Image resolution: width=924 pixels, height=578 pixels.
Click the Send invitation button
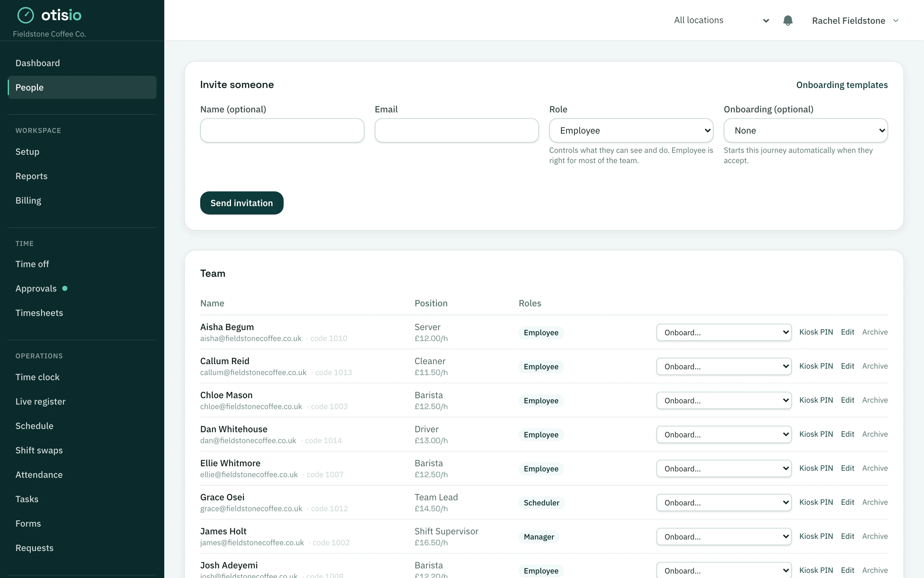242,203
